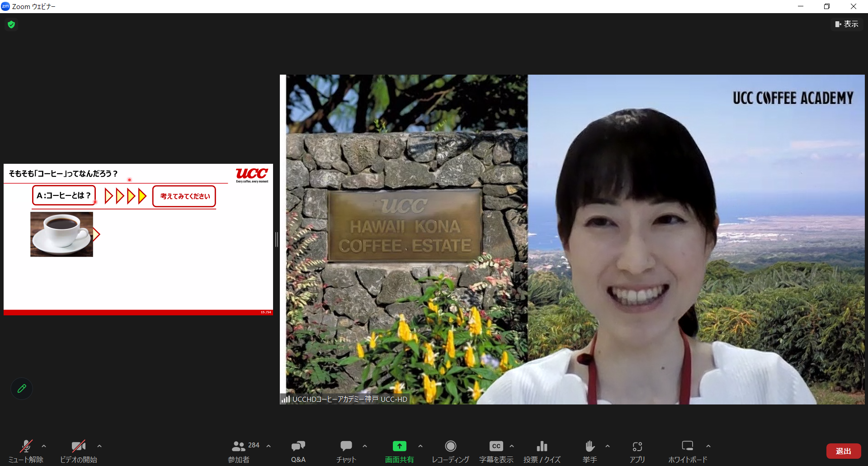The width and height of the screenshot is (868, 466).
Task: Expand caption options arrow beside 字幕を表示
Action: [x=512, y=446]
